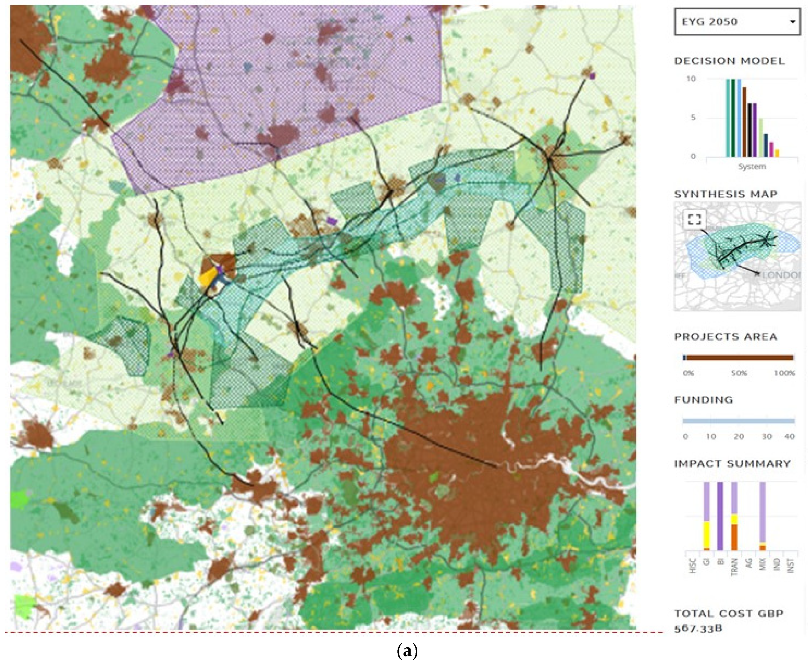Click the BI purple bar in Impact Summary
Viewport: 812px width, 664px height.
[720, 517]
